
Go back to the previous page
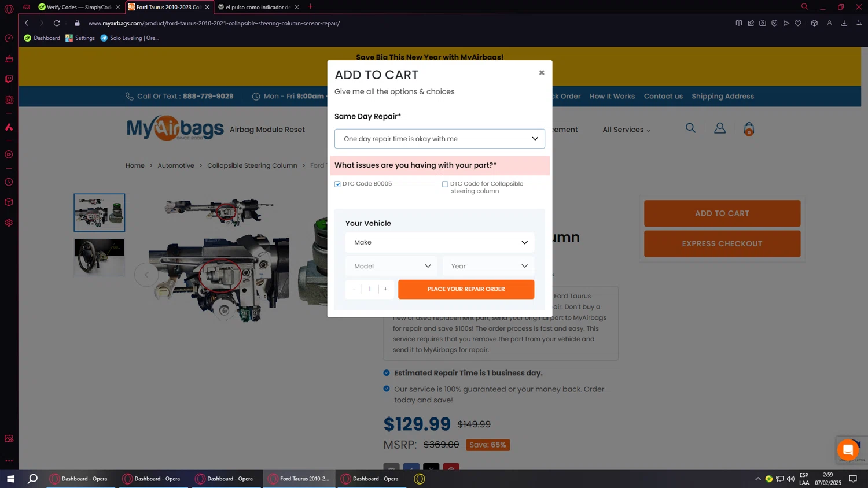tap(27, 23)
